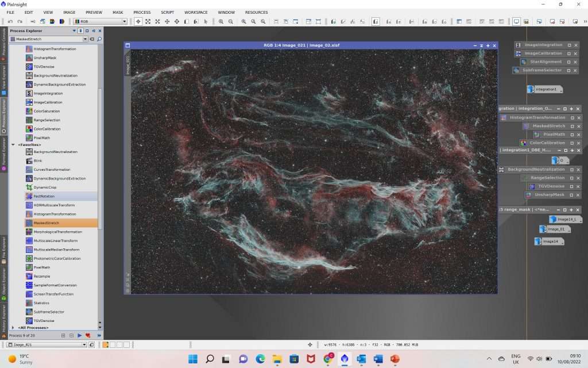The width and height of the screenshot is (588, 368).
Task: Collapse the Favorites tree group
Action: click(x=13, y=144)
